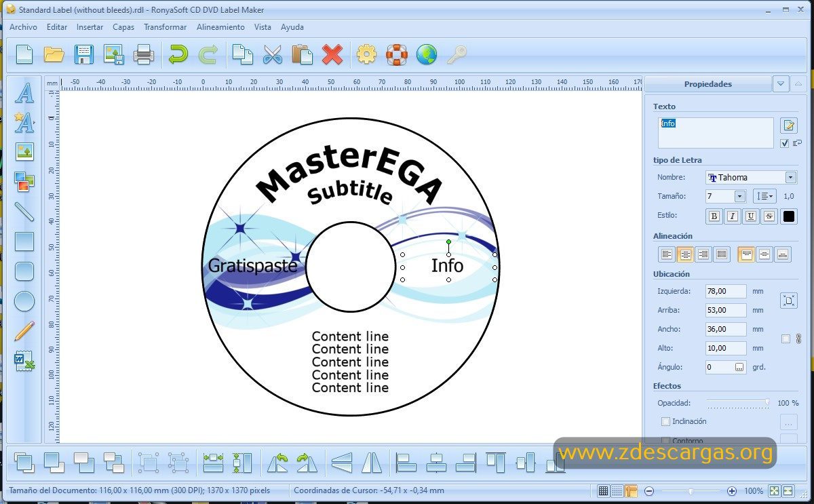Screen dimensions: 814x504
Task: Click the zoom out minus button
Action: [x=649, y=491]
